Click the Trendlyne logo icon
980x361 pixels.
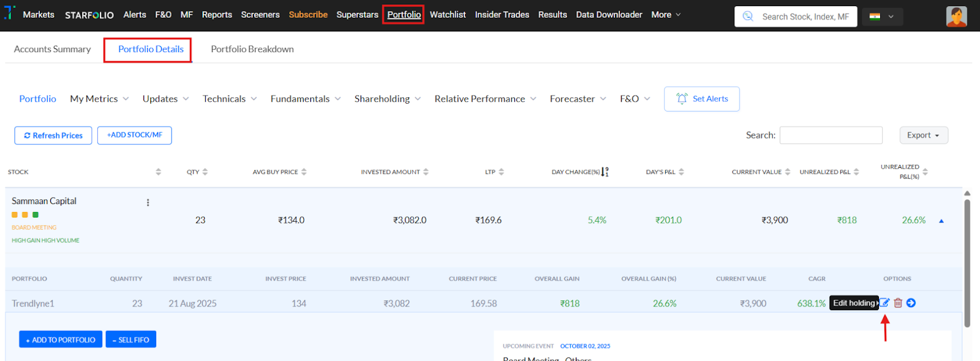[9, 12]
